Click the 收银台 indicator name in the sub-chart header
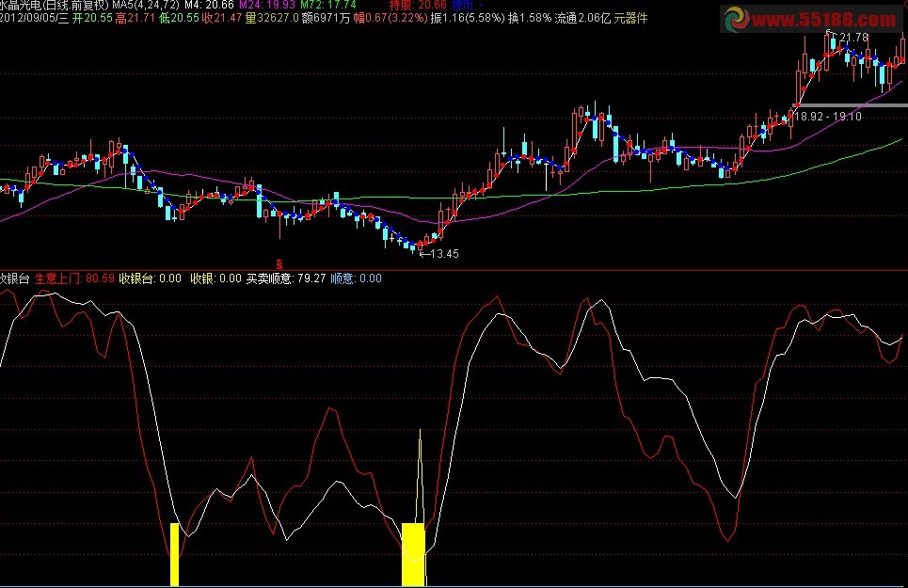 coord(14,278)
